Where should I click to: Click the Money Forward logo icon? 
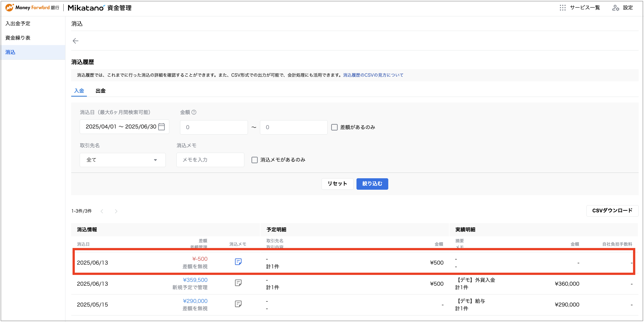[9, 7]
